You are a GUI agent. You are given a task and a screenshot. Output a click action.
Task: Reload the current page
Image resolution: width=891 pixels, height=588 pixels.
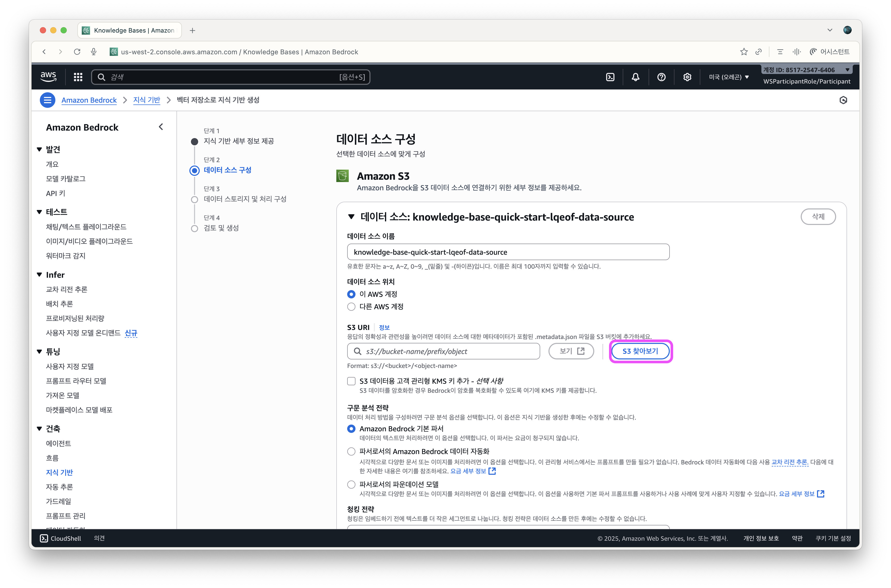click(77, 52)
